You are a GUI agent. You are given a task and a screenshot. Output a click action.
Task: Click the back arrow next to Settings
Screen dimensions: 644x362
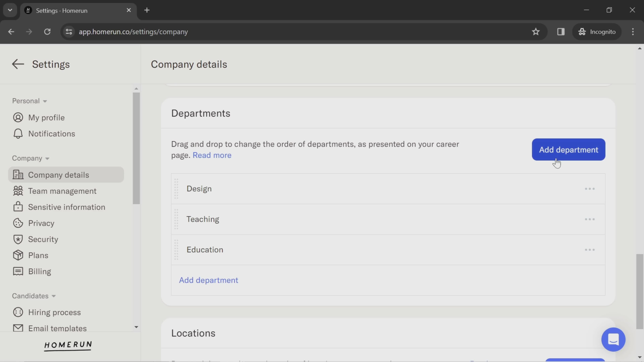(x=18, y=64)
